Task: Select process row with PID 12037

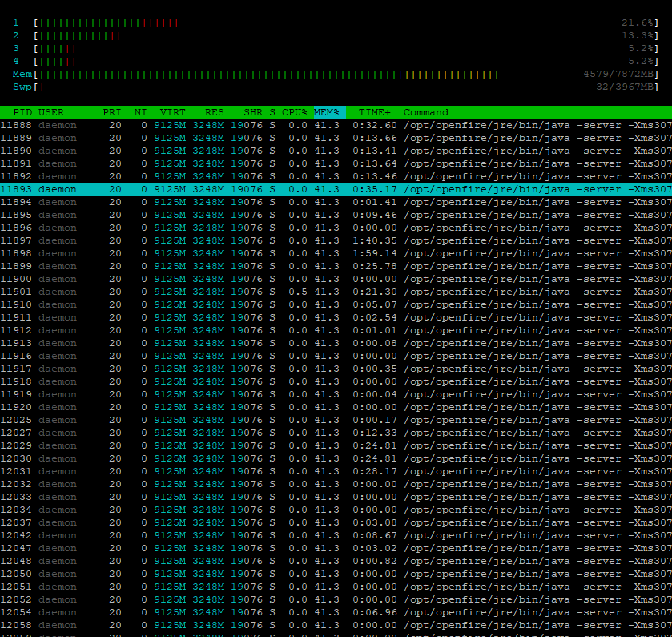Action: click(x=336, y=523)
